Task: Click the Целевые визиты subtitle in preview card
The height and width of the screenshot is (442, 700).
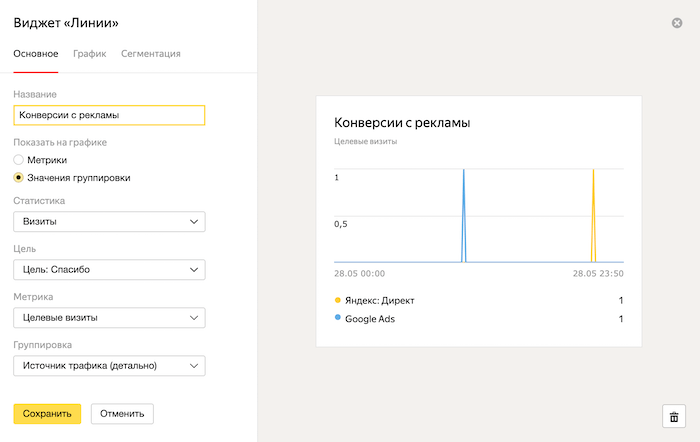Action: coord(365,142)
